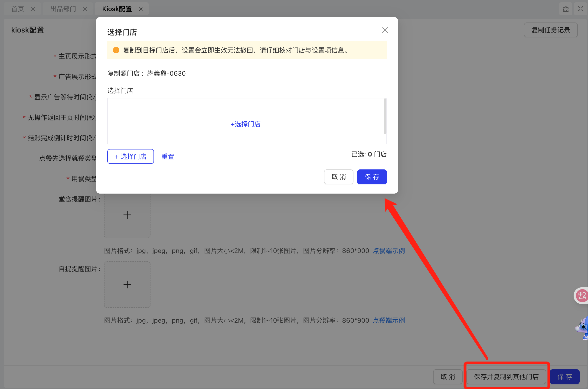Close the 出品部门 tab with its X
This screenshot has width=588, height=389.
(x=85, y=9)
